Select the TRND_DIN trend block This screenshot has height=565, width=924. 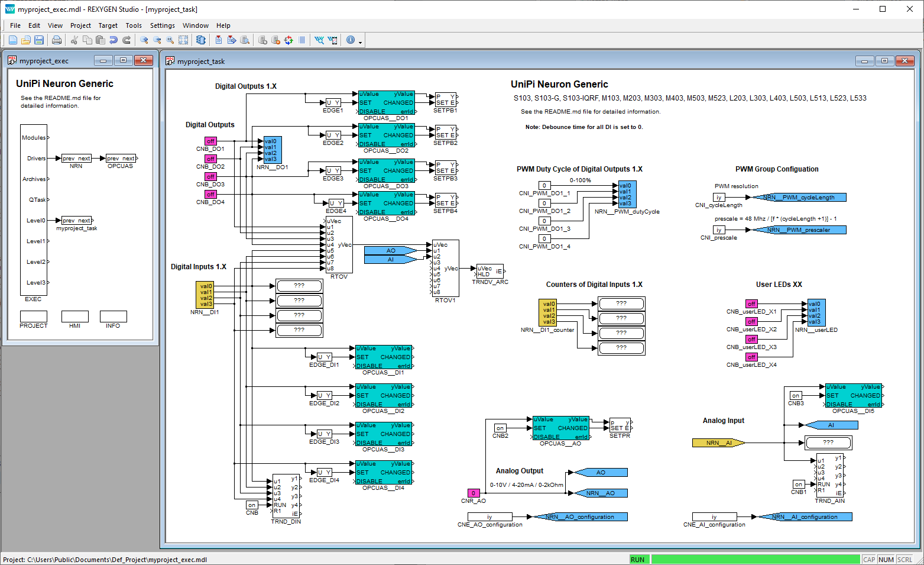coord(287,496)
